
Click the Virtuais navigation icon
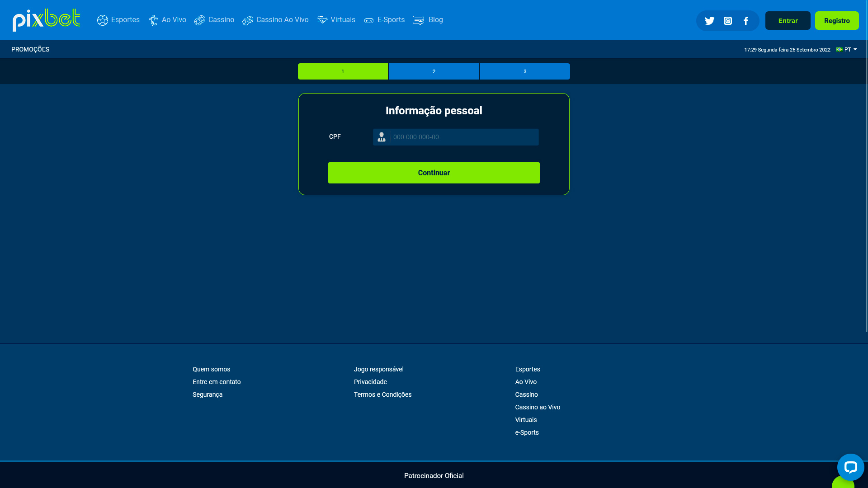pyautogui.click(x=322, y=20)
